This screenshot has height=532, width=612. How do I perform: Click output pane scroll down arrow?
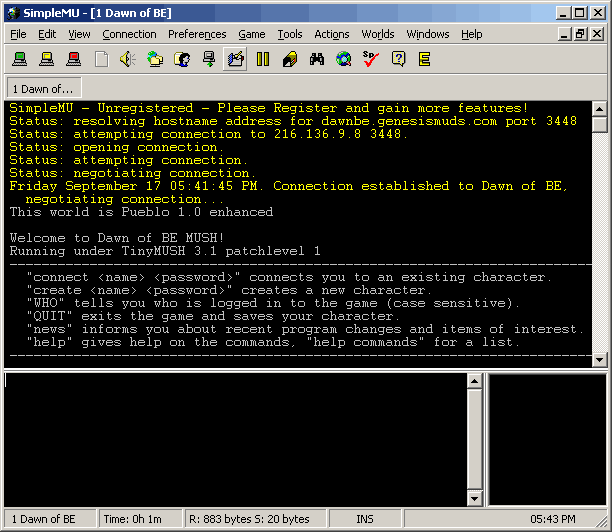pos(599,359)
